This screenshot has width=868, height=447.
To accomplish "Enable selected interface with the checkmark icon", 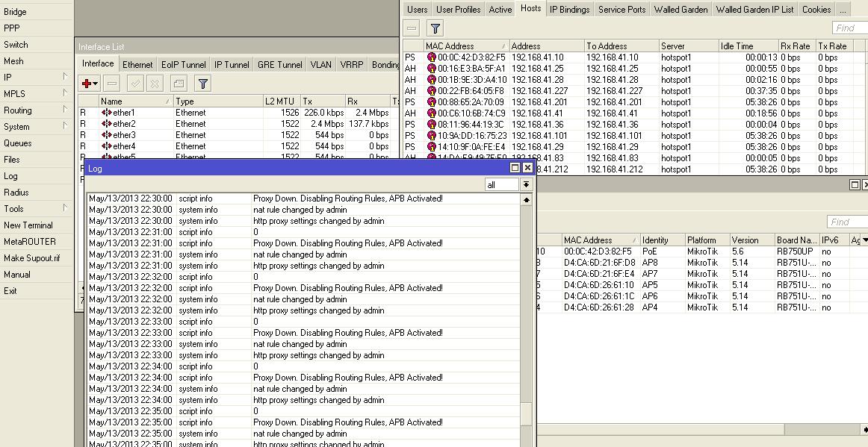I will (x=135, y=84).
